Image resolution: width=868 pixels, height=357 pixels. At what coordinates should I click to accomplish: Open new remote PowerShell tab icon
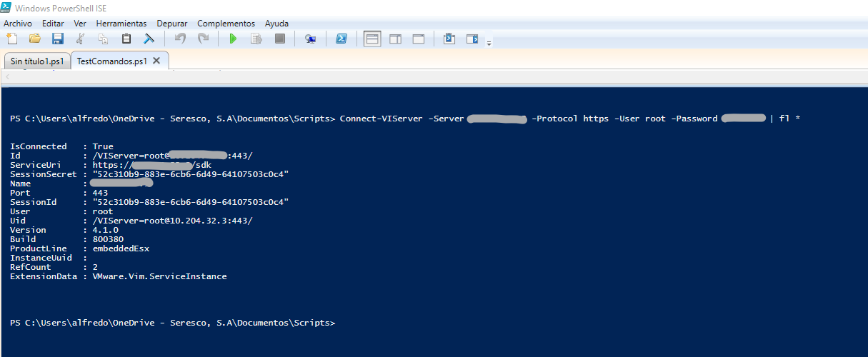pos(310,39)
